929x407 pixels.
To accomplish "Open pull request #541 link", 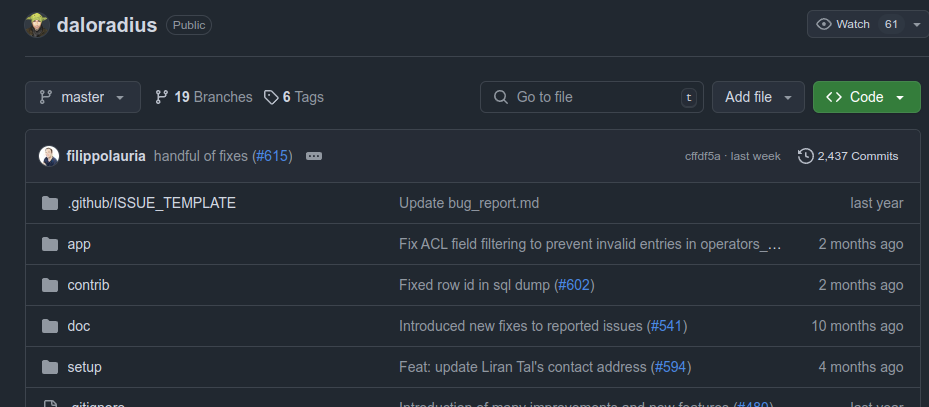I will point(667,326).
